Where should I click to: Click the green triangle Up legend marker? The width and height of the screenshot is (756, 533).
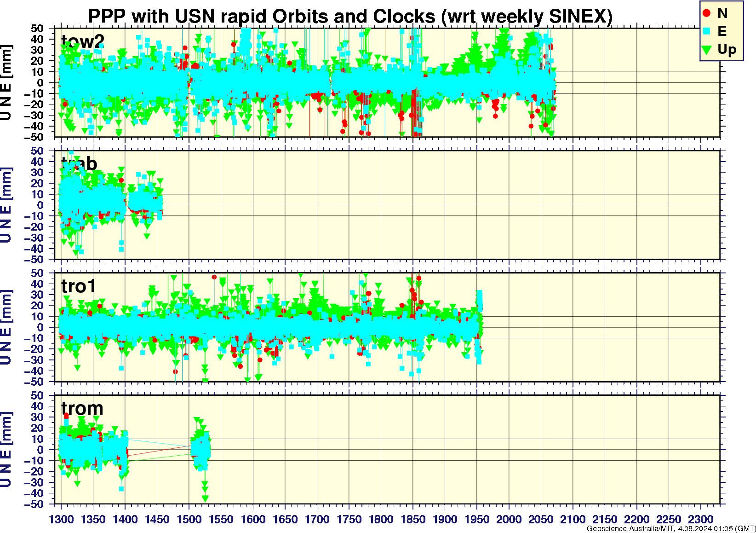coord(707,49)
